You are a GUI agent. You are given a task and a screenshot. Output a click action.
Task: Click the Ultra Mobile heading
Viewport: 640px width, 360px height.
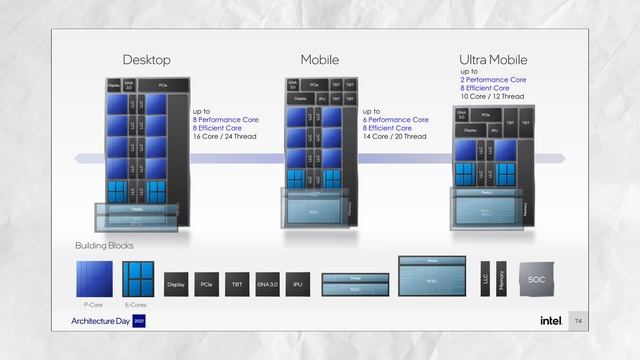click(493, 60)
